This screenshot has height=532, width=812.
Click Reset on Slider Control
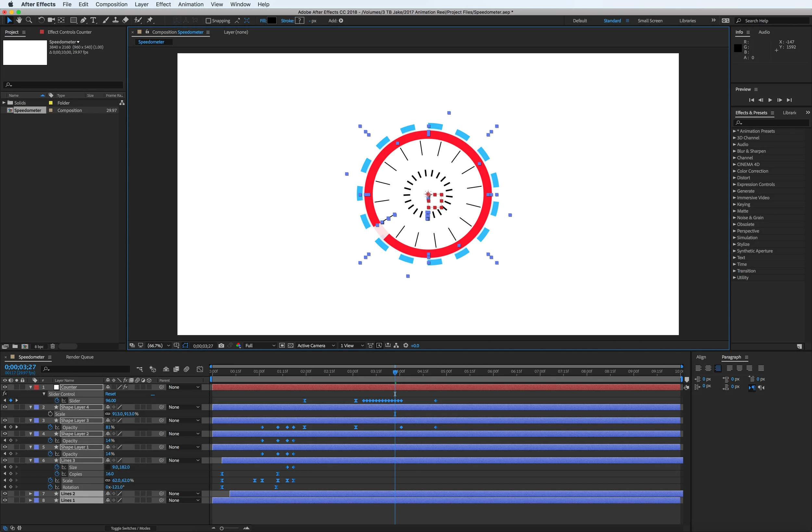pyautogui.click(x=110, y=394)
